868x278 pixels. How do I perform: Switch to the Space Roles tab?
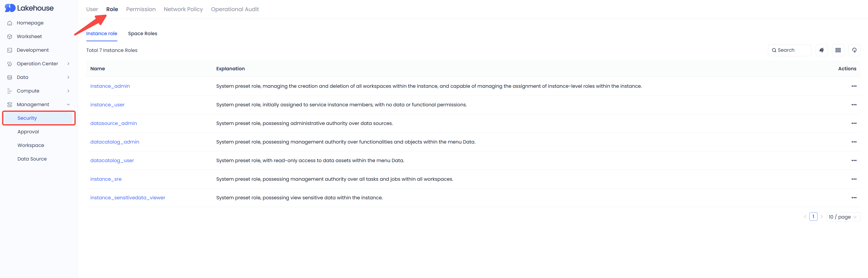(x=143, y=33)
